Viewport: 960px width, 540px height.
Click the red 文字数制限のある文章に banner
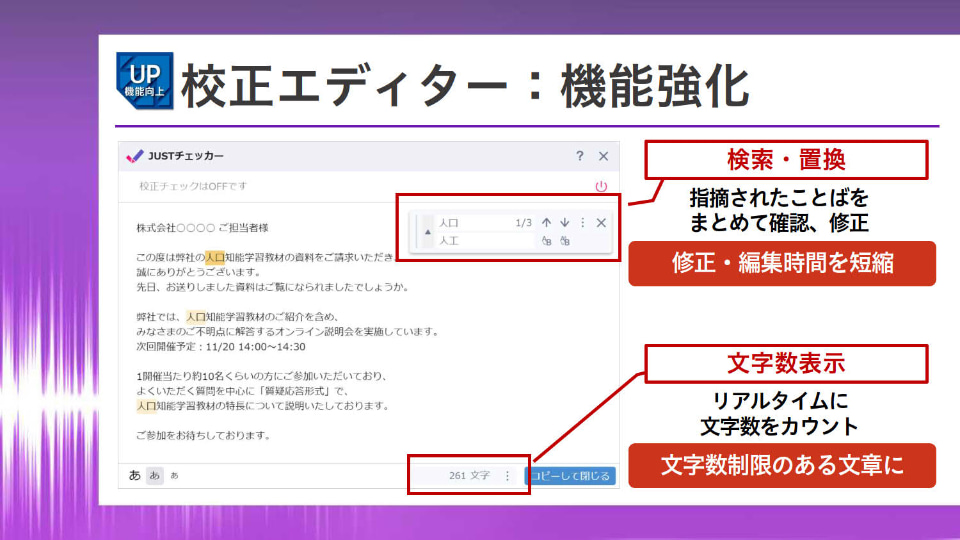(782, 465)
